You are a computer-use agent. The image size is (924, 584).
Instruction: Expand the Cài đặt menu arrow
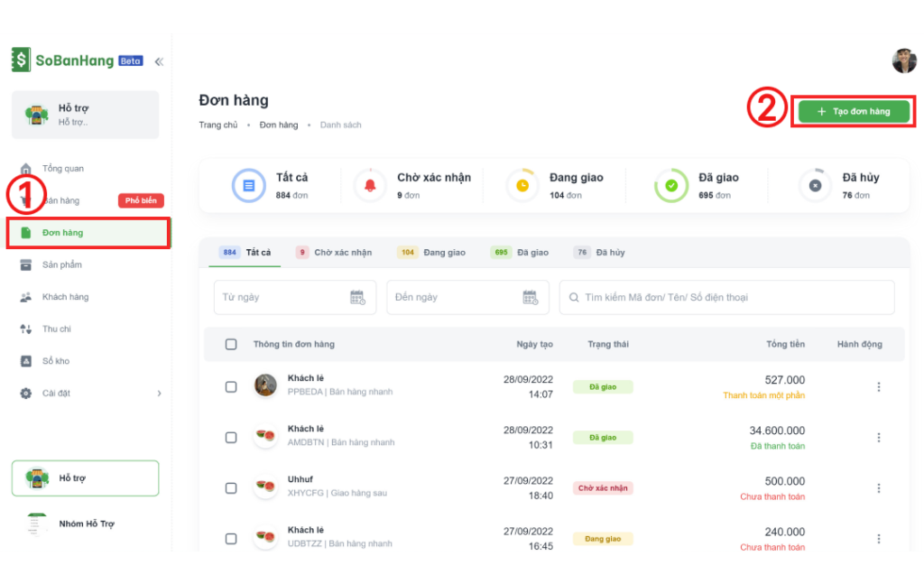[159, 394]
